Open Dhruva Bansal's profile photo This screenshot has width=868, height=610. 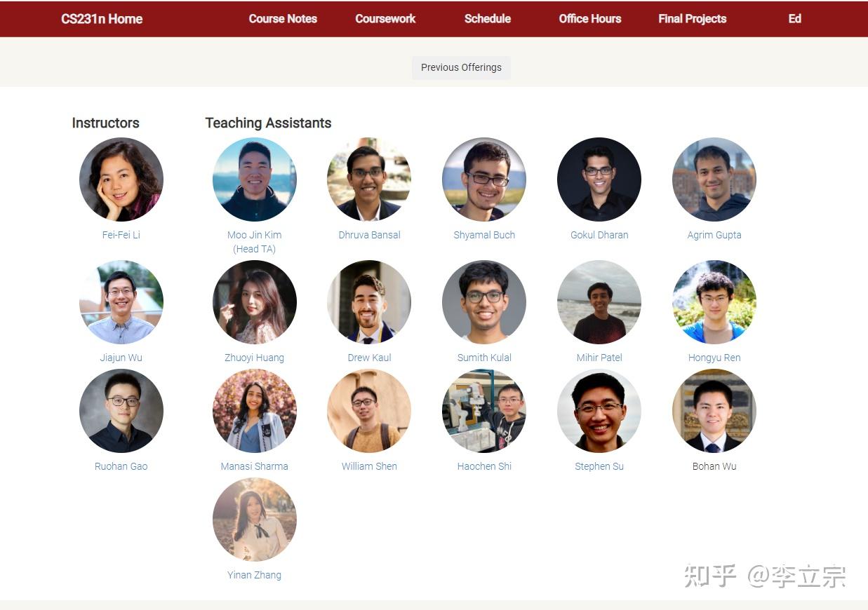[369, 179]
